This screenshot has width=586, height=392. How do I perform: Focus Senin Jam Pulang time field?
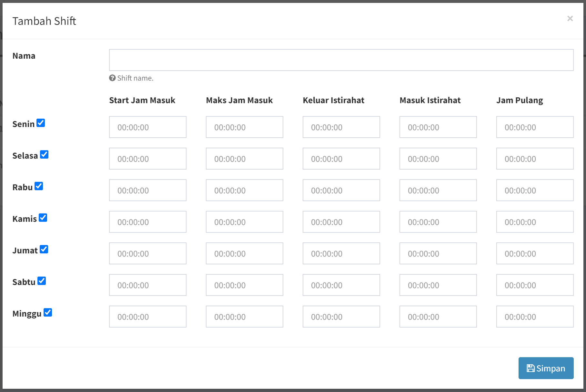535,127
